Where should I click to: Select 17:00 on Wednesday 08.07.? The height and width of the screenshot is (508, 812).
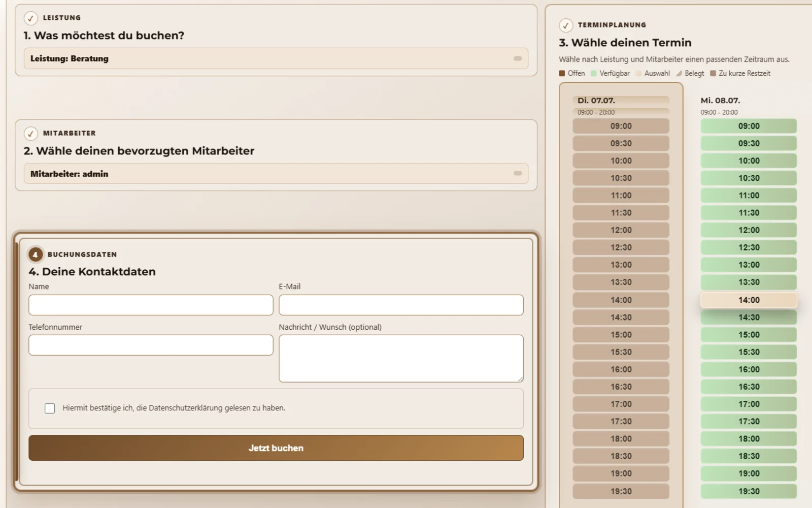[749, 404]
